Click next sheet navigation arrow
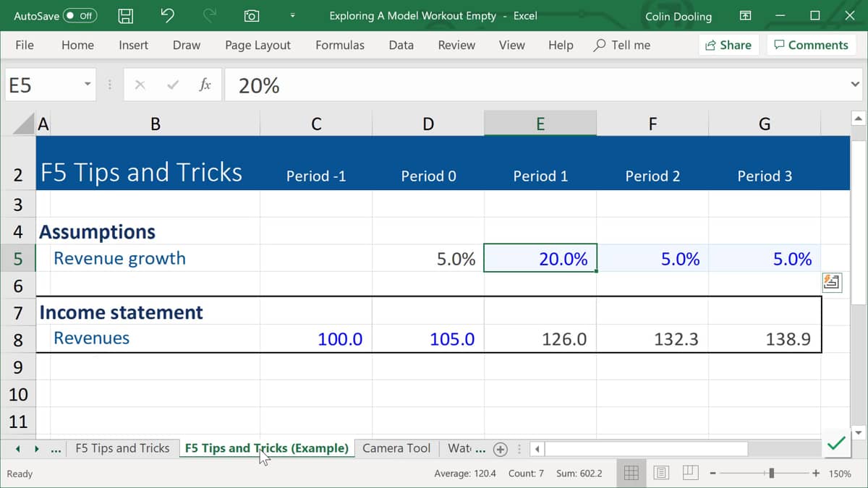 pyautogui.click(x=36, y=449)
